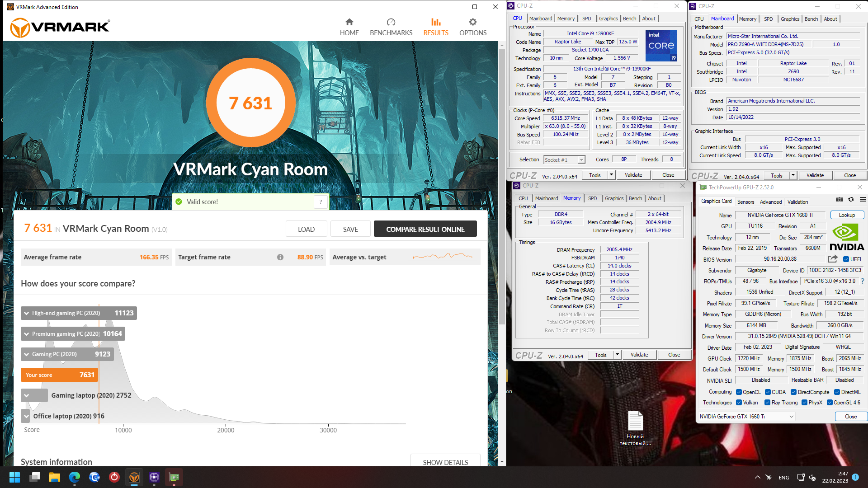Switch to Sensors tab in GPU-Z

pyautogui.click(x=745, y=202)
